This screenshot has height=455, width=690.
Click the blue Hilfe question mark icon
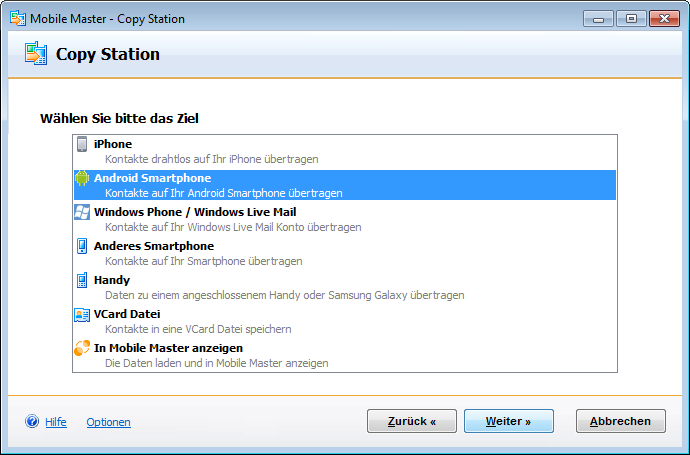click(x=32, y=422)
